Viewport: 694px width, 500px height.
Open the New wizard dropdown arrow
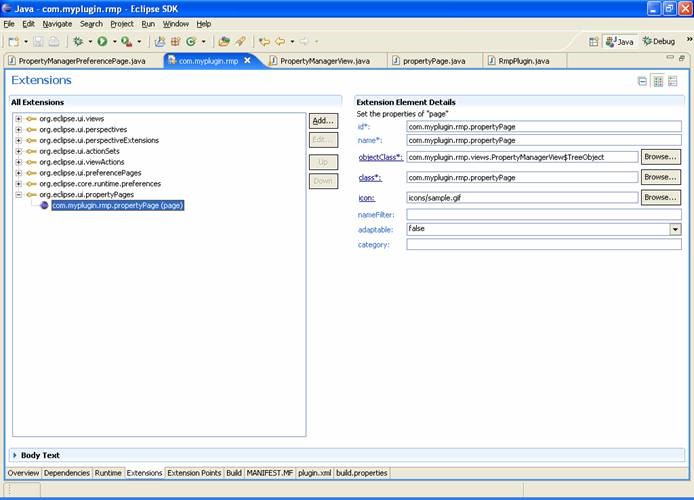coord(26,42)
